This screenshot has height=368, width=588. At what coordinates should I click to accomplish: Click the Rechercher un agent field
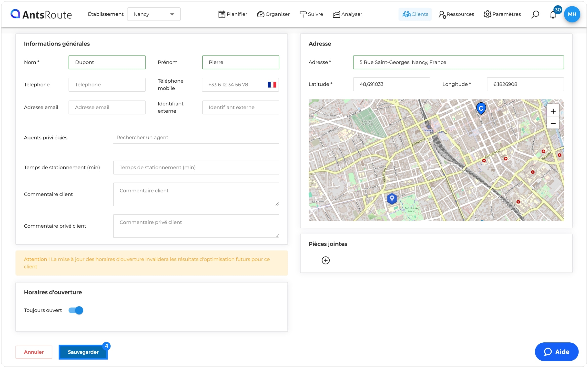tap(196, 137)
